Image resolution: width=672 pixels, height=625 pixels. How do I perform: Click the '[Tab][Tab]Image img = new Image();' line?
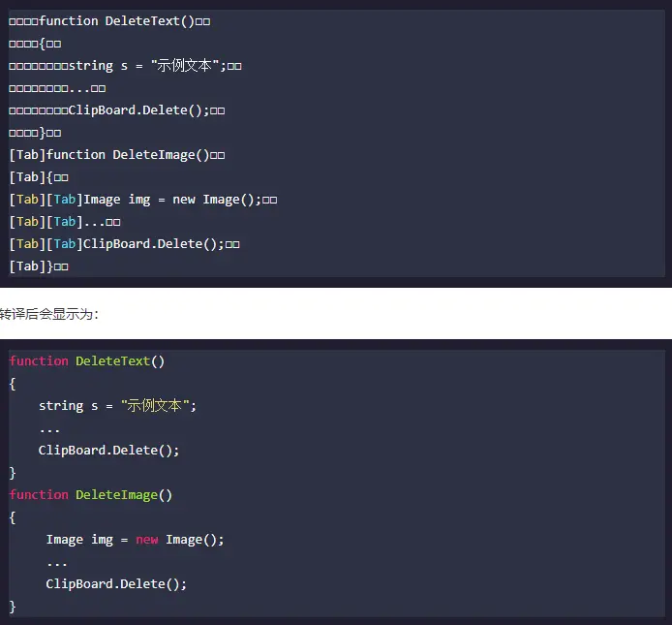[143, 200]
